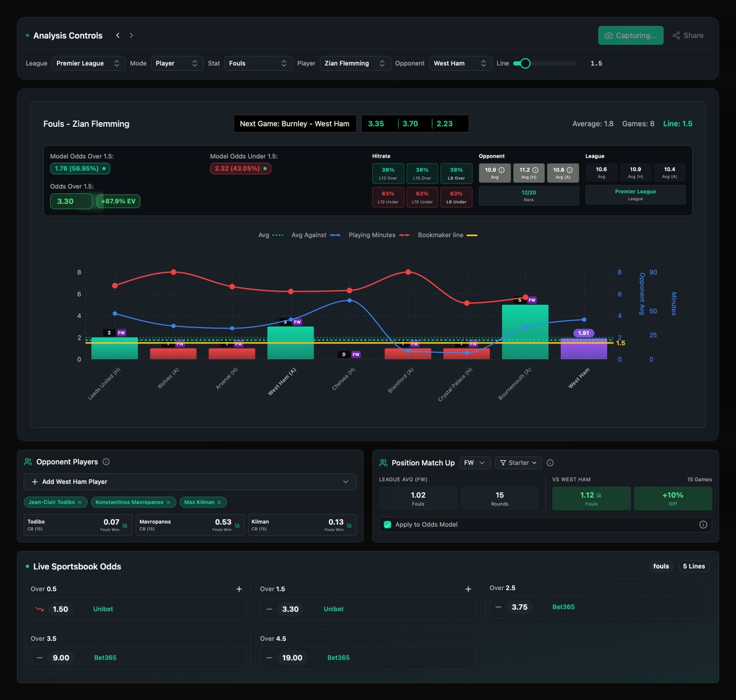Click the Unibet link for Over 0.5
The height and width of the screenshot is (700, 736).
tap(103, 609)
